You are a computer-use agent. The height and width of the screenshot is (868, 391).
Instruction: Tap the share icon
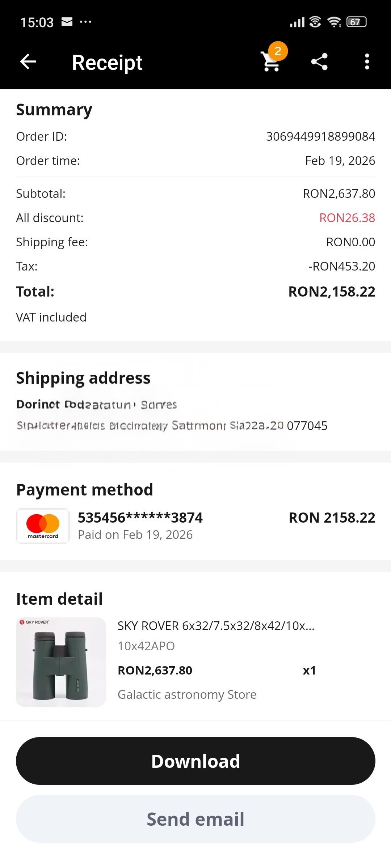pyautogui.click(x=319, y=62)
